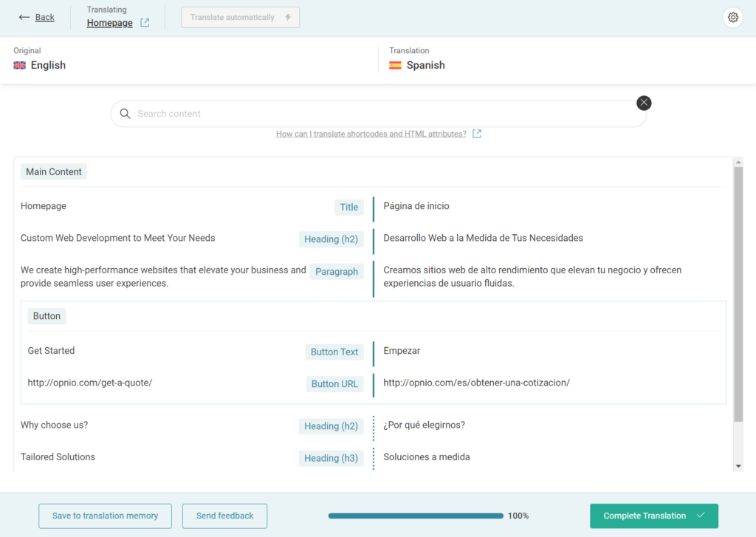Select the Heading (h2) badge on Custom Web Development
The image size is (756, 537).
(331, 239)
